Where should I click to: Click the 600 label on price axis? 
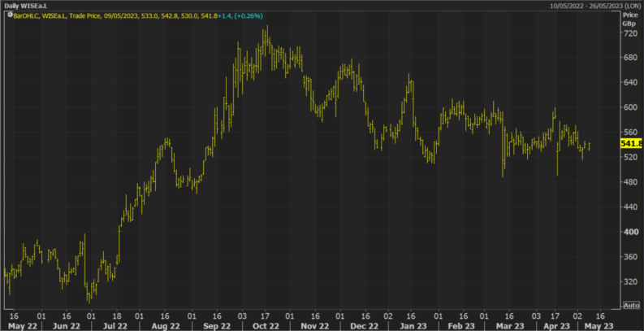[x=629, y=107]
